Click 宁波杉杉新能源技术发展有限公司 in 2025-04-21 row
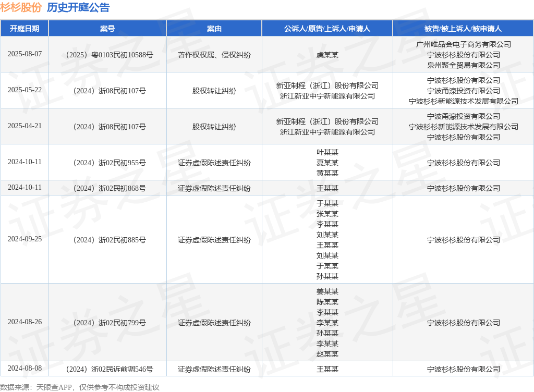The width and height of the screenshot is (534, 392). (x=464, y=127)
